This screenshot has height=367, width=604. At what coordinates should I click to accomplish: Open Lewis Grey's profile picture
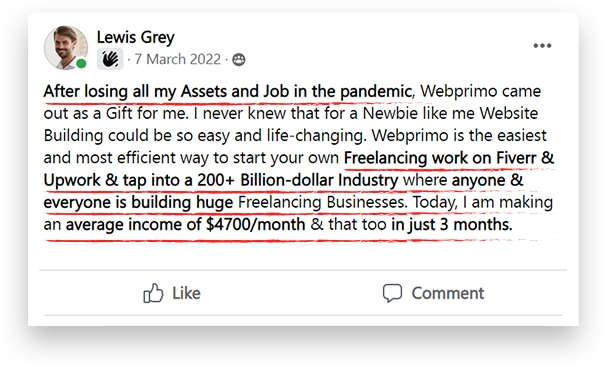tap(66, 48)
